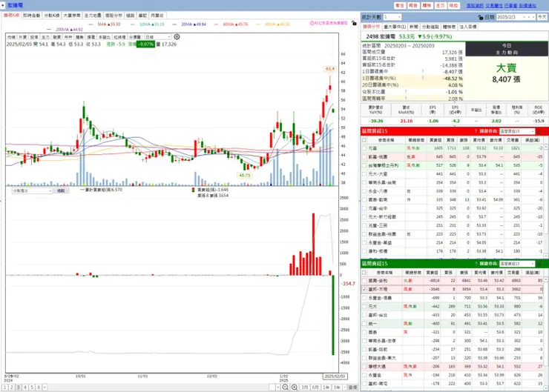The width and height of the screenshot is (549, 392).
Task: Open the 個股資訊 link
Action: pyautogui.click(x=475, y=6)
